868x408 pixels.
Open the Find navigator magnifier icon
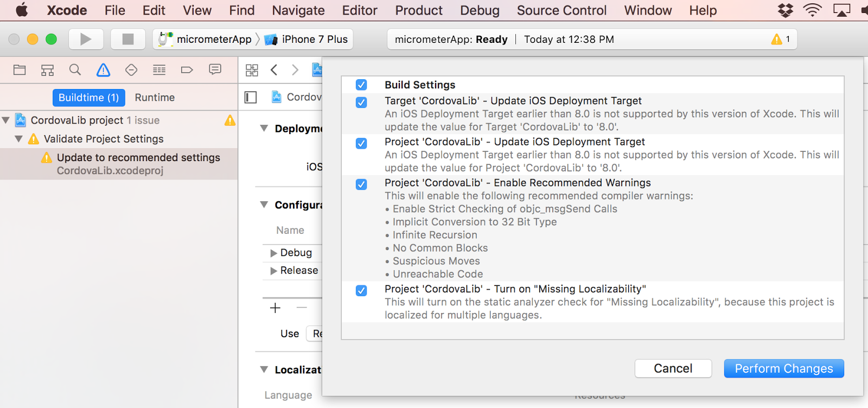pos(75,70)
